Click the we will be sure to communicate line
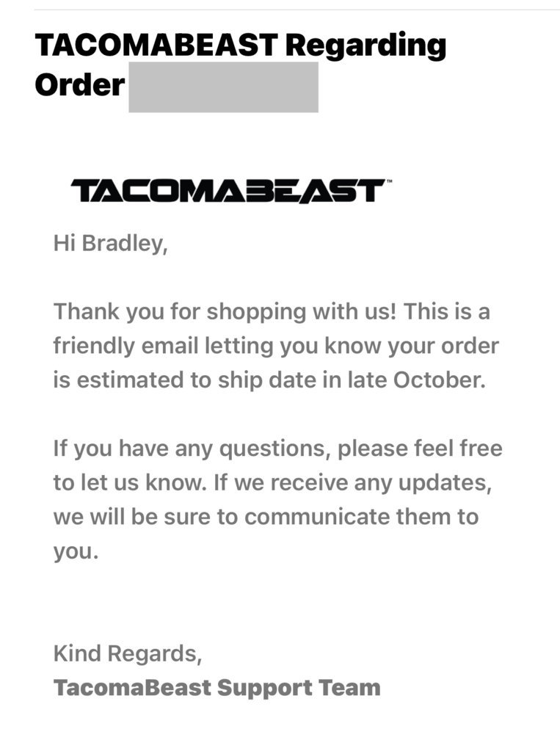The image size is (560, 751). coord(266,518)
